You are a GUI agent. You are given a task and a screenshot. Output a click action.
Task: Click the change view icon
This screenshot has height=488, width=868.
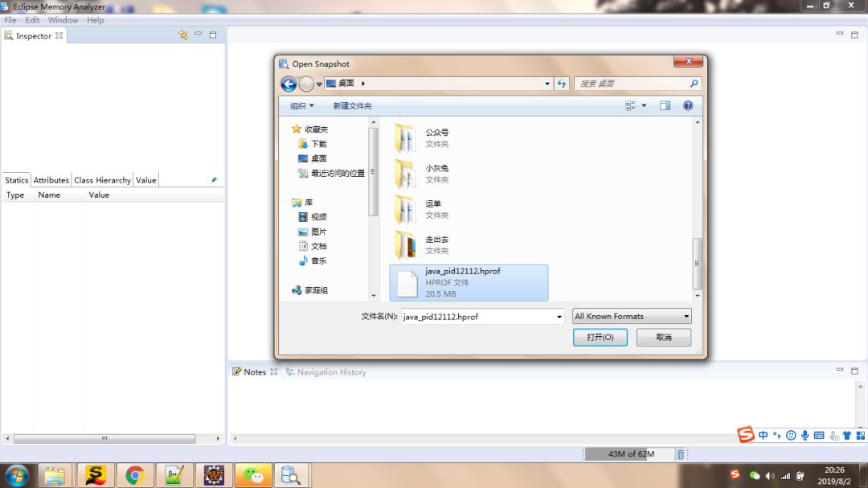tap(630, 106)
